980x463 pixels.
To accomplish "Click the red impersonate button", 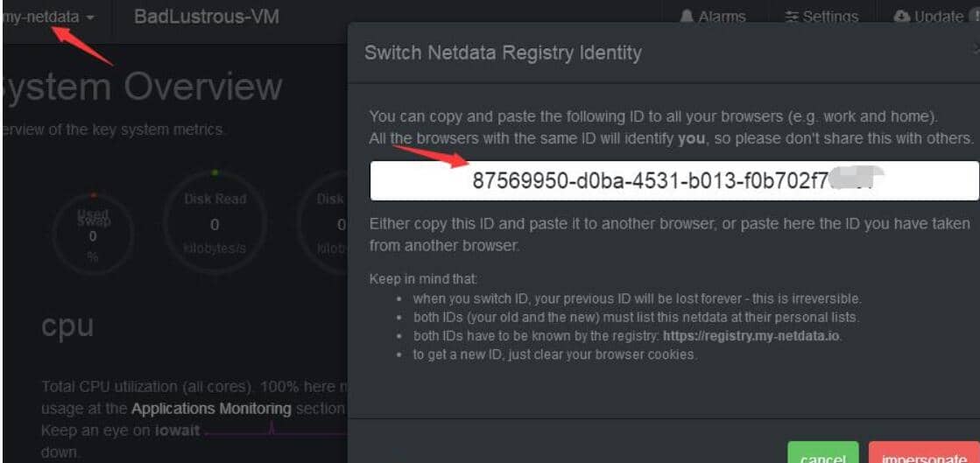I will pyautogui.click(x=923, y=452).
